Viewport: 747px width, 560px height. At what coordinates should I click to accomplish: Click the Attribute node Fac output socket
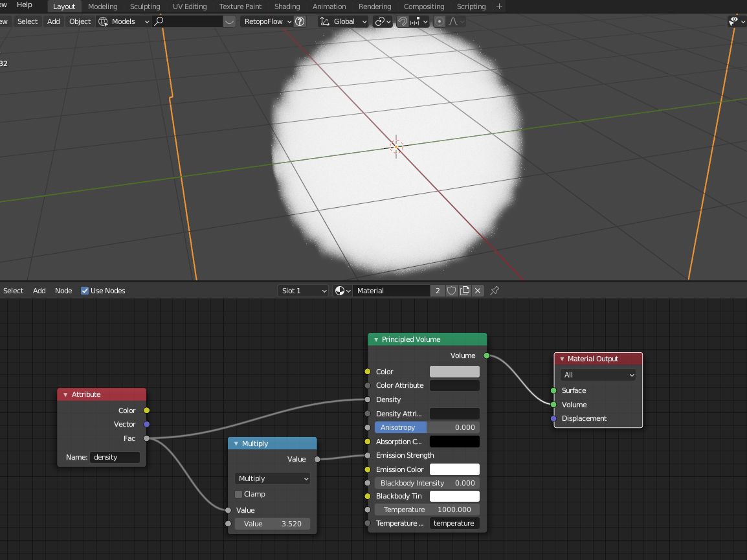coord(147,438)
